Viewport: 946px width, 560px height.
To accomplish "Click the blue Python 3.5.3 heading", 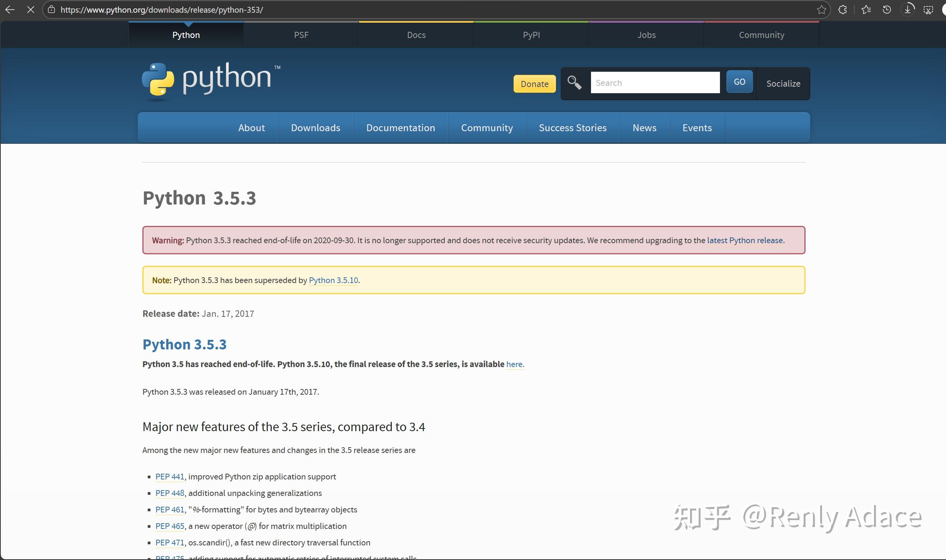I will [185, 344].
